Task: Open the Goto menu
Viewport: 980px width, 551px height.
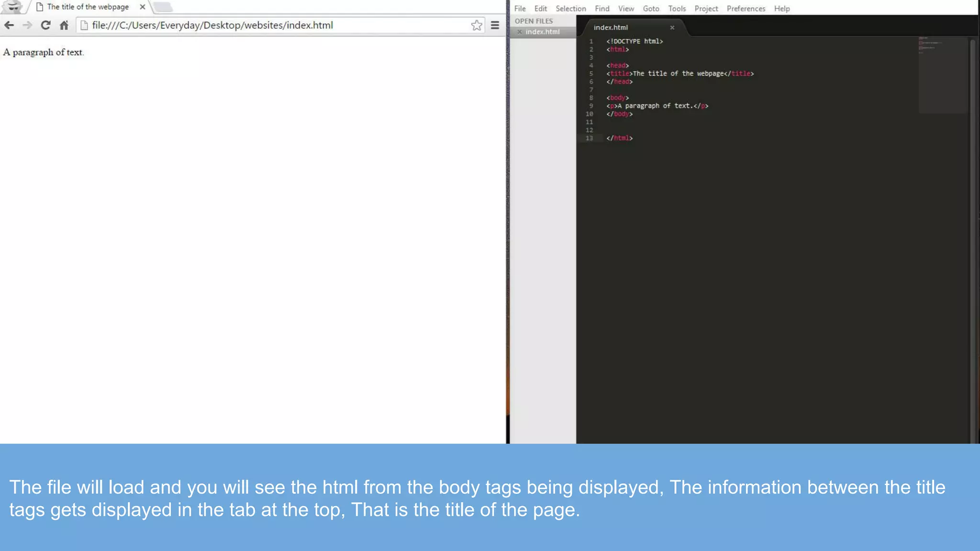Action: (x=651, y=9)
